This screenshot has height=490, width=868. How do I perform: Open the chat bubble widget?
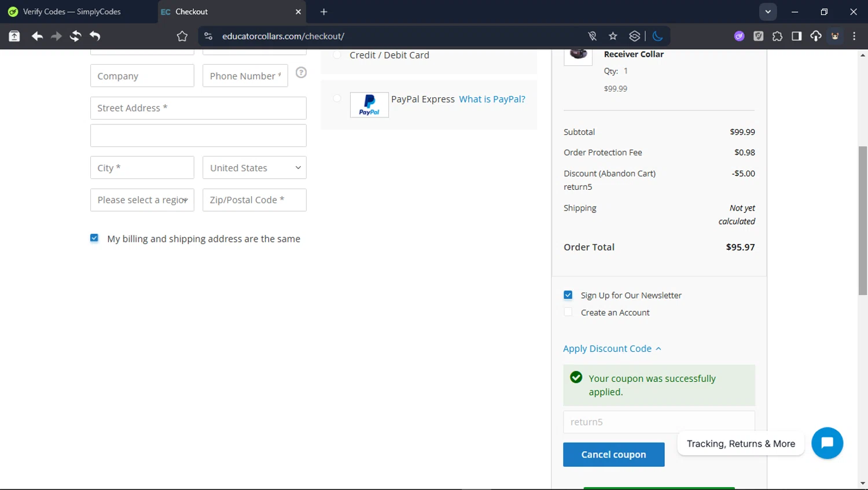[827, 443]
